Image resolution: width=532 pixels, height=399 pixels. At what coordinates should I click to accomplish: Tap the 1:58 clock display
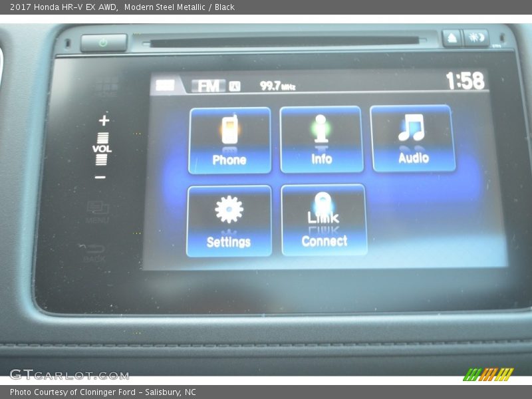465,80
